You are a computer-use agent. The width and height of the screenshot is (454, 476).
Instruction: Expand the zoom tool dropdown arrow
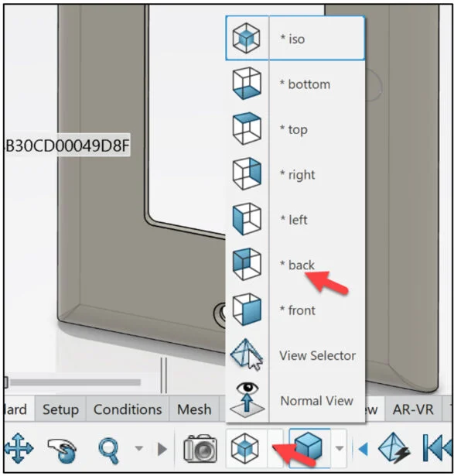139,448
